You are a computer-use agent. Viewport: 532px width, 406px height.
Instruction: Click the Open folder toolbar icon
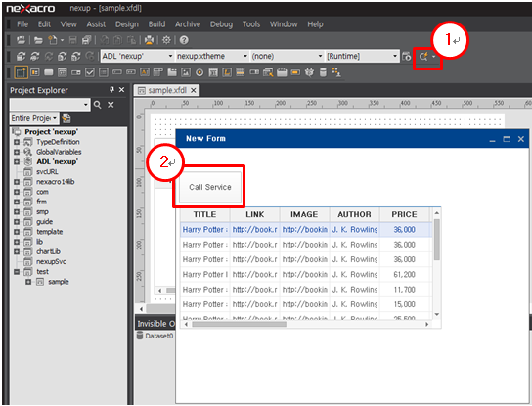pos(38,40)
